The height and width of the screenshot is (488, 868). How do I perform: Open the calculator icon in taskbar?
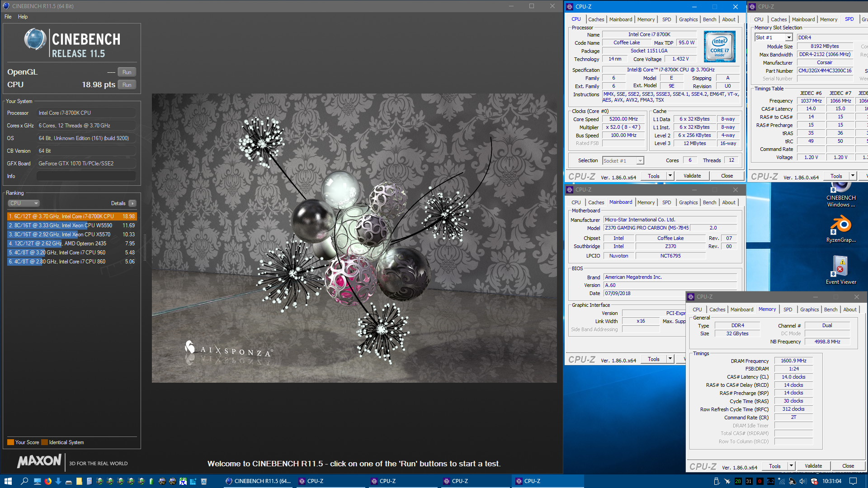coord(90,481)
